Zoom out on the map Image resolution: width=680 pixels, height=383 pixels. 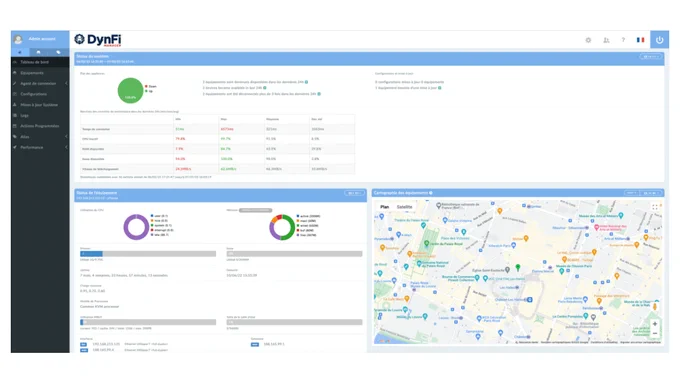point(655,334)
